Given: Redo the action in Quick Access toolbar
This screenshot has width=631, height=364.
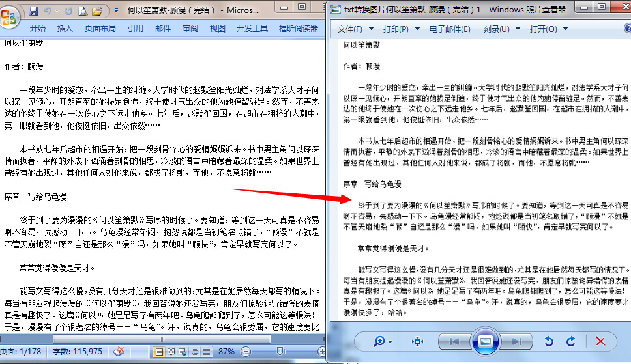Looking at the screenshot, I should point(68,11).
